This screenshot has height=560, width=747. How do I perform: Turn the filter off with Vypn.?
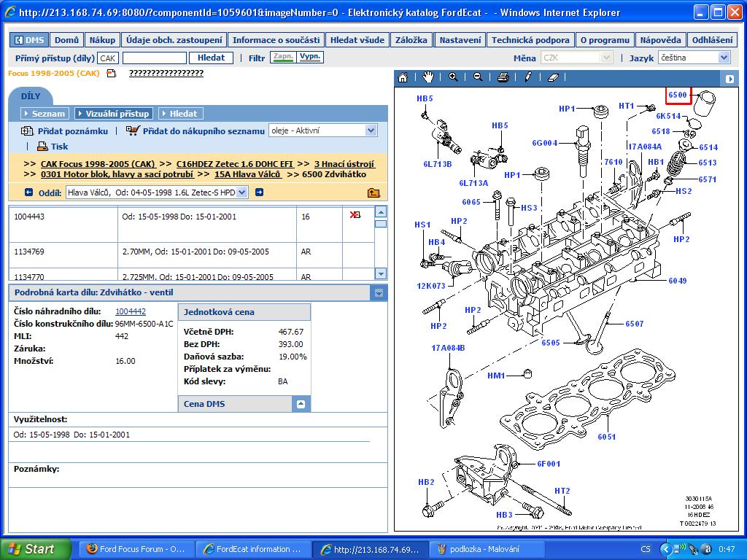tap(311, 58)
